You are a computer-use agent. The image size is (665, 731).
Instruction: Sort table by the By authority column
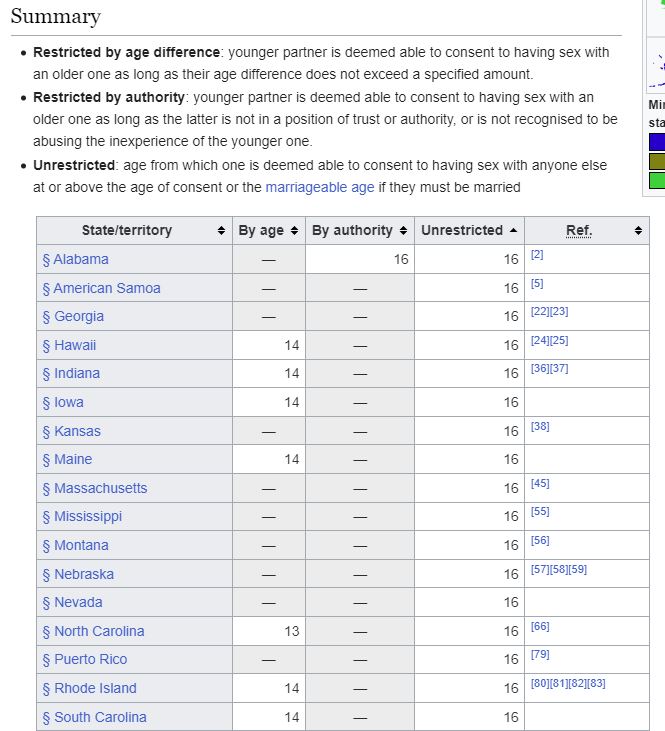click(x=403, y=230)
